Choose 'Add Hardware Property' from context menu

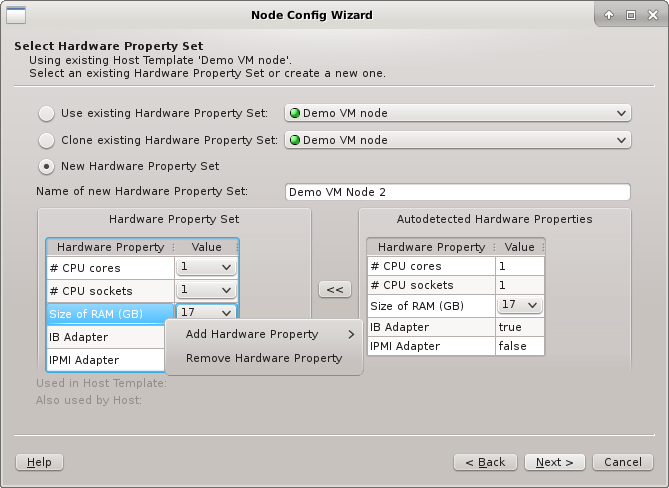tap(264, 334)
